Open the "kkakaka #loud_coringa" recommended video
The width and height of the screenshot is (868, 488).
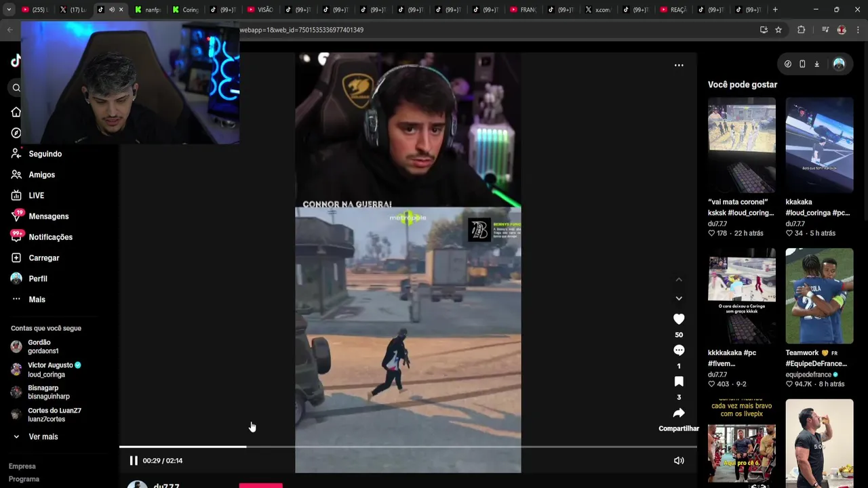click(819, 145)
